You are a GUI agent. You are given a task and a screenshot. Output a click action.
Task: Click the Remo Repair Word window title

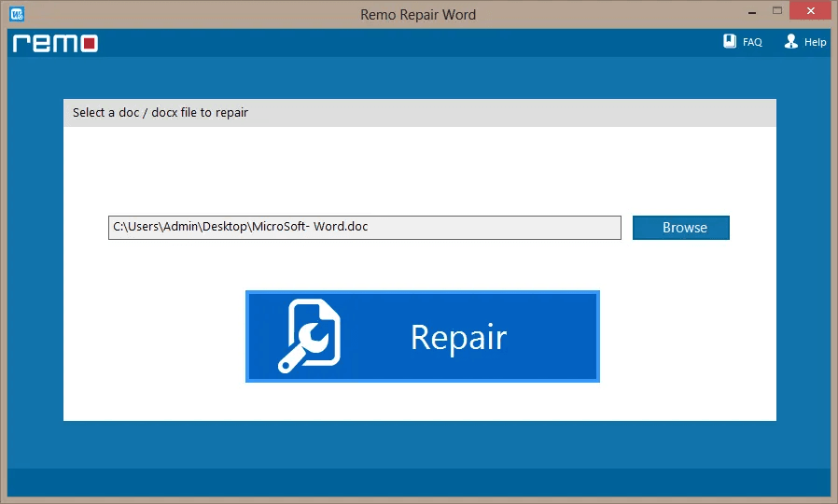point(418,14)
